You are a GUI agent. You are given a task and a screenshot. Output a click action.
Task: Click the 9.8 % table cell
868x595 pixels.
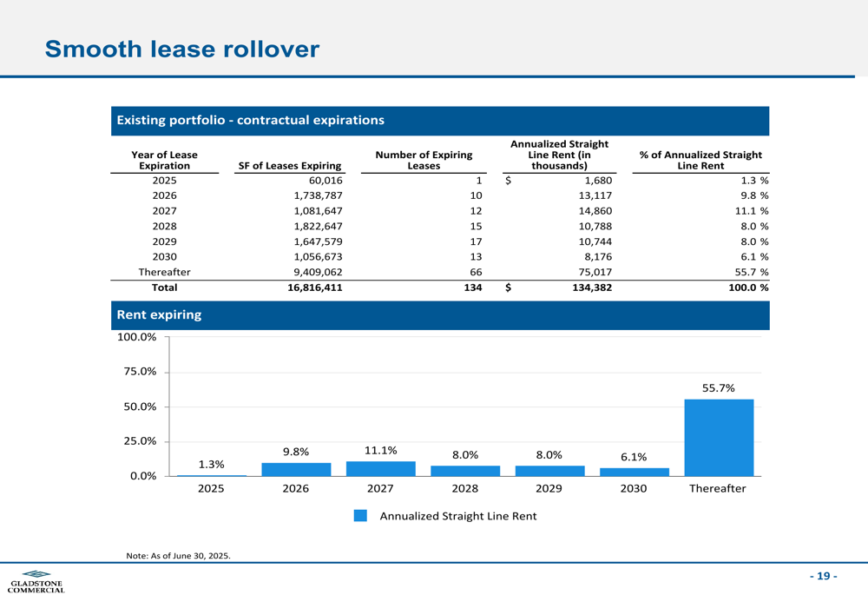coord(754,195)
